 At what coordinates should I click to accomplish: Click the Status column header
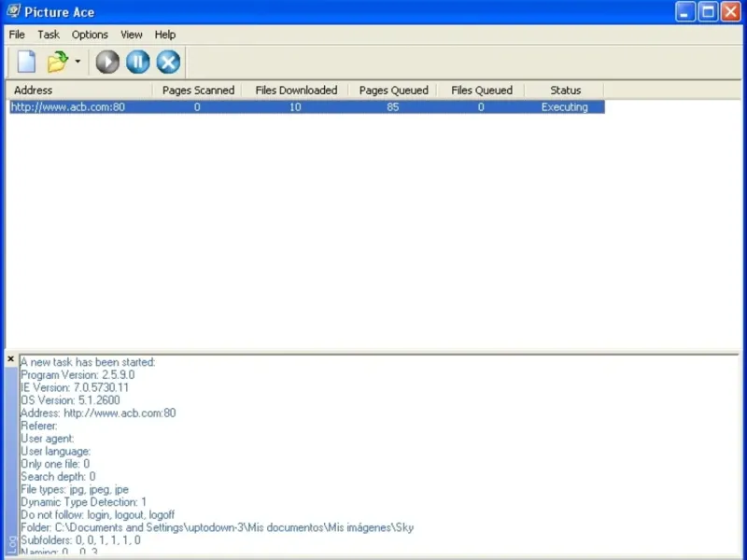pos(565,90)
